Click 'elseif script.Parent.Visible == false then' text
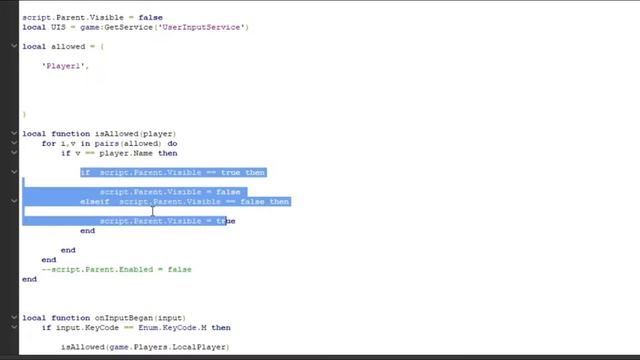The width and height of the screenshot is (640, 360). click(x=184, y=202)
